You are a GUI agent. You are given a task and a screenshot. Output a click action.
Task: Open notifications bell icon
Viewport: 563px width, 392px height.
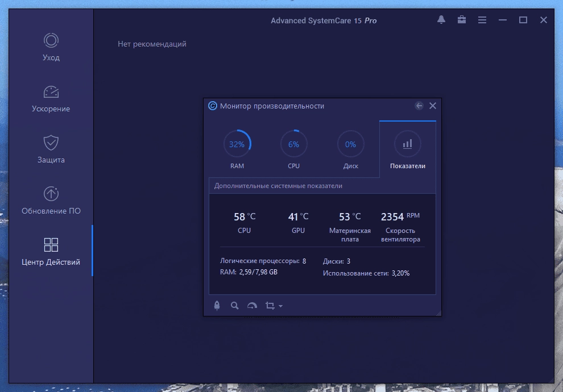click(x=441, y=20)
